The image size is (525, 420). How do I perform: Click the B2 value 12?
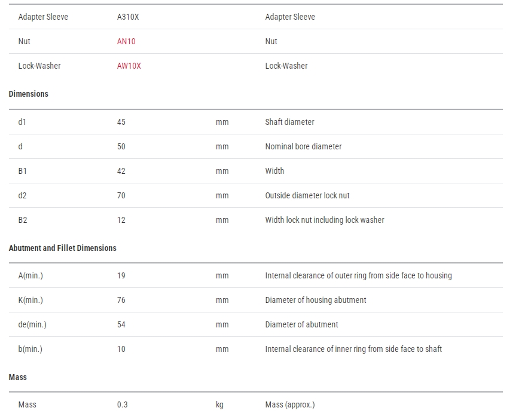click(121, 220)
